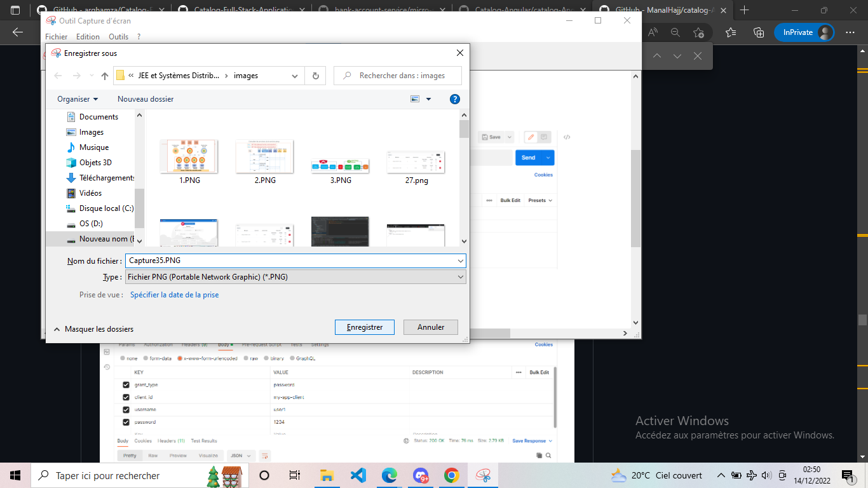
Task: Uncheck the grant_type parameter
Action: coord(126,384)
